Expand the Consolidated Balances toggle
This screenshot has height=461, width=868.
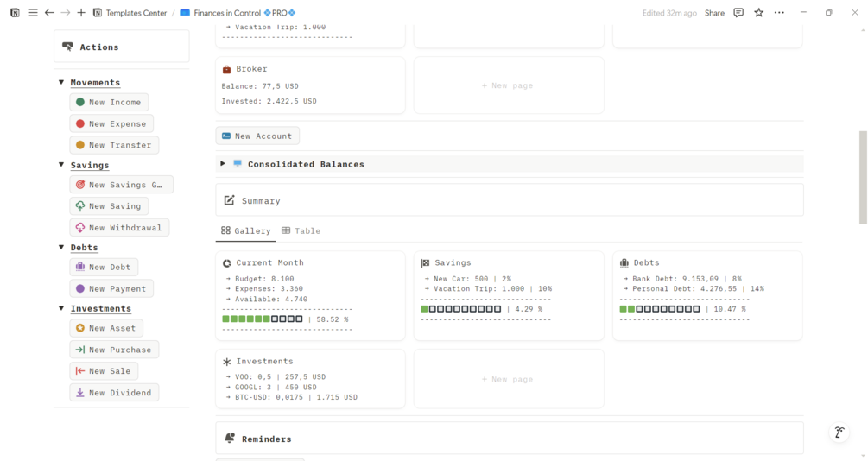tap(223, 164)
